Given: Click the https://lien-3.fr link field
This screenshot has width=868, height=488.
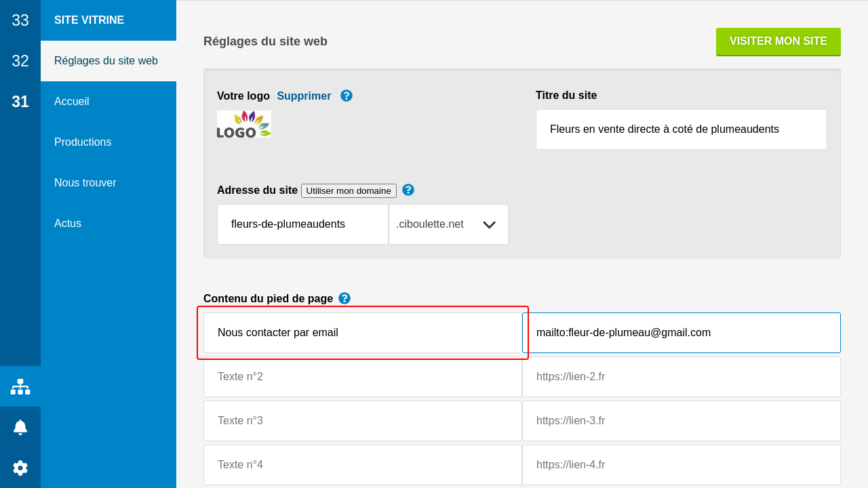Looking at the screenshot, I should coord(681,421).
